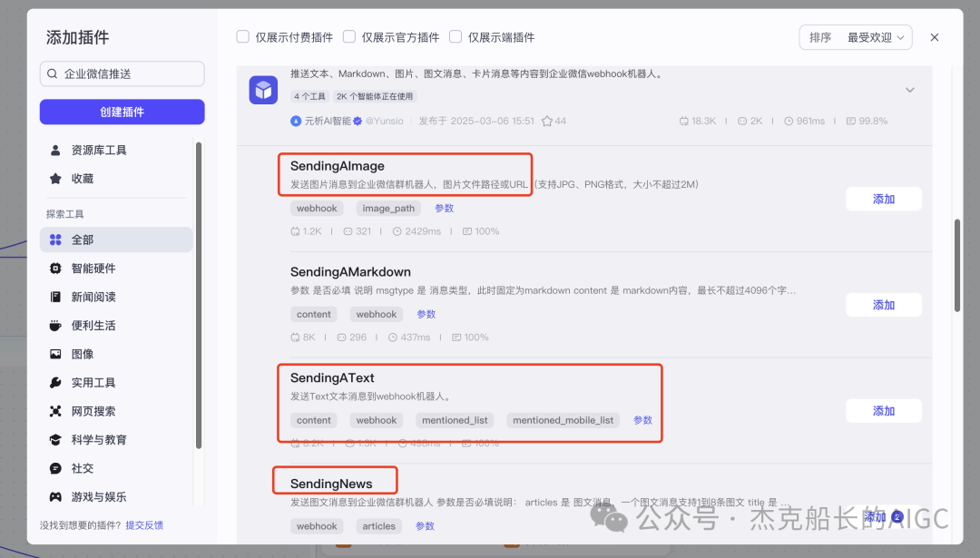This screenshot has height=558, width=980.
Task: Open 提交反馈 link
Action: 144,524
